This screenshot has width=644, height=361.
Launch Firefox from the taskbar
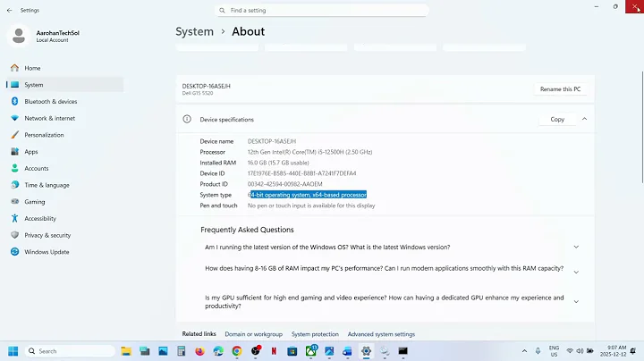point(200,351)
